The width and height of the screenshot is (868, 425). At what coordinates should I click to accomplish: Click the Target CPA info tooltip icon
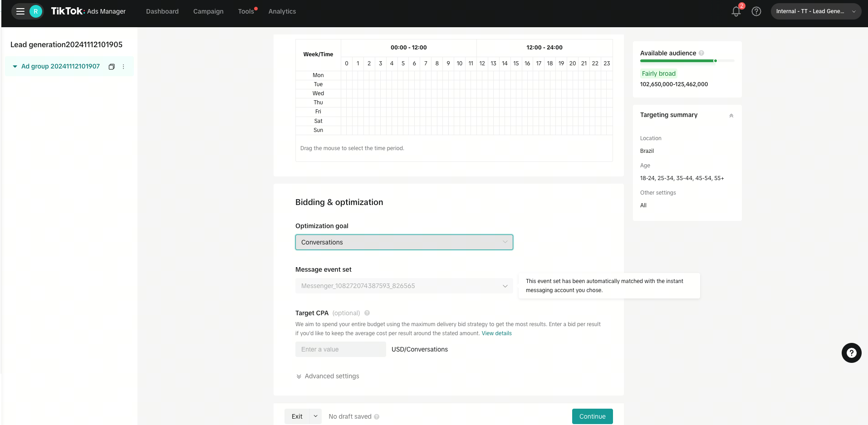[x=367, y=313]
